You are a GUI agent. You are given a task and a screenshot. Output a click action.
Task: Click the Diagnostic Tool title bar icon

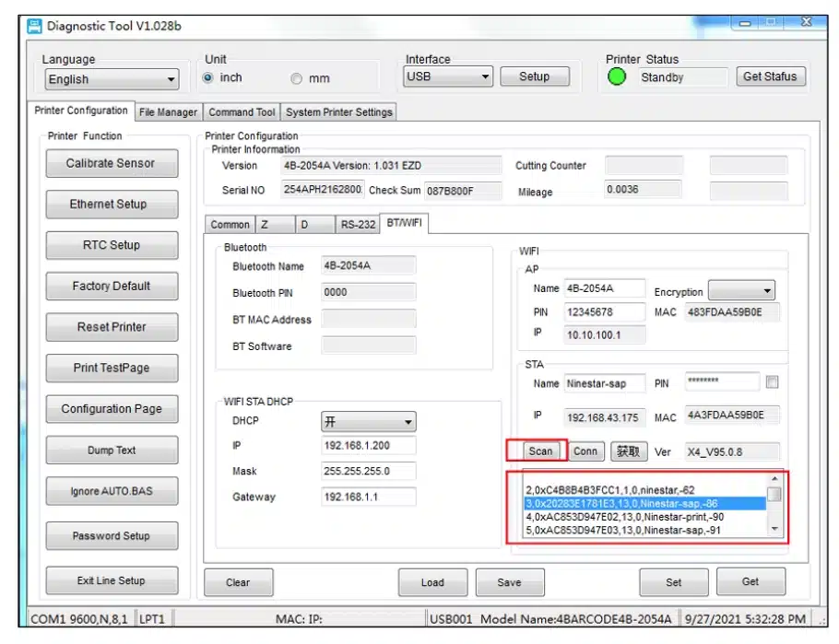tap(34, 26)
